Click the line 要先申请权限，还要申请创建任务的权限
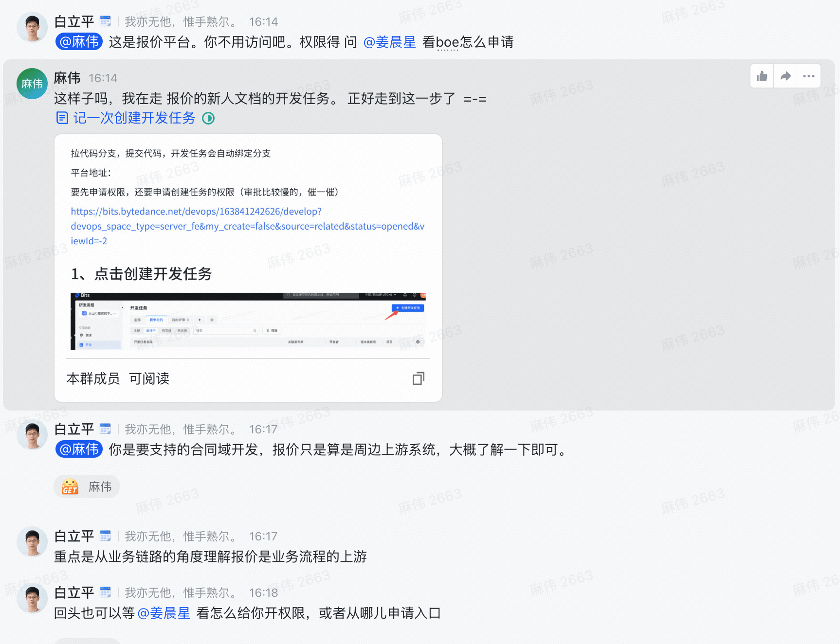Screen dimensions: 840x644 click(x=205, y=192)
